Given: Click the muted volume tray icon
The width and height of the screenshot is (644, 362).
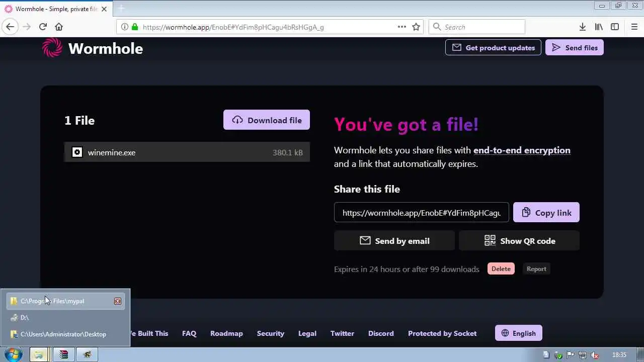Looking at the screenshot, I should (595, 355).
